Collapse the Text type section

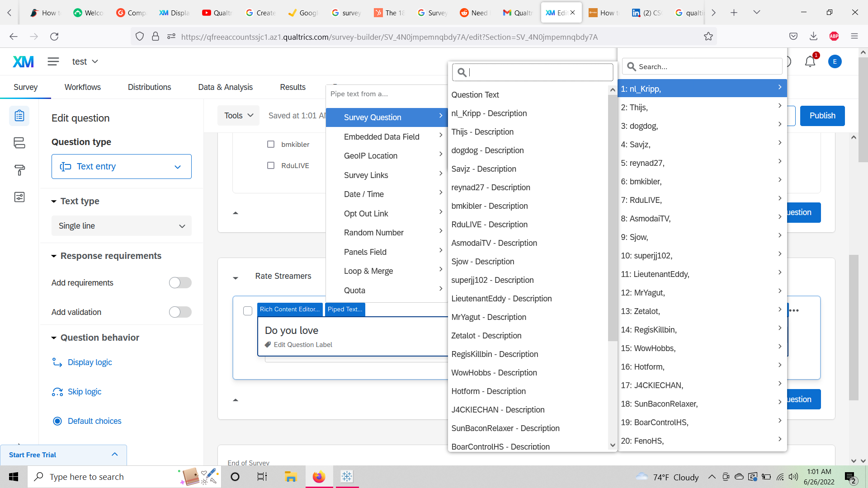coord(54,202)
